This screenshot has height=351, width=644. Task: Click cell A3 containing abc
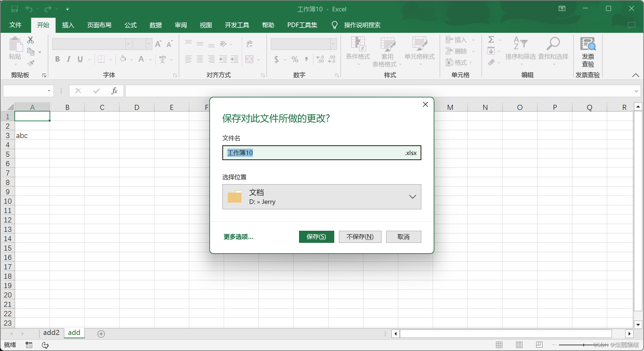(32, 136)
